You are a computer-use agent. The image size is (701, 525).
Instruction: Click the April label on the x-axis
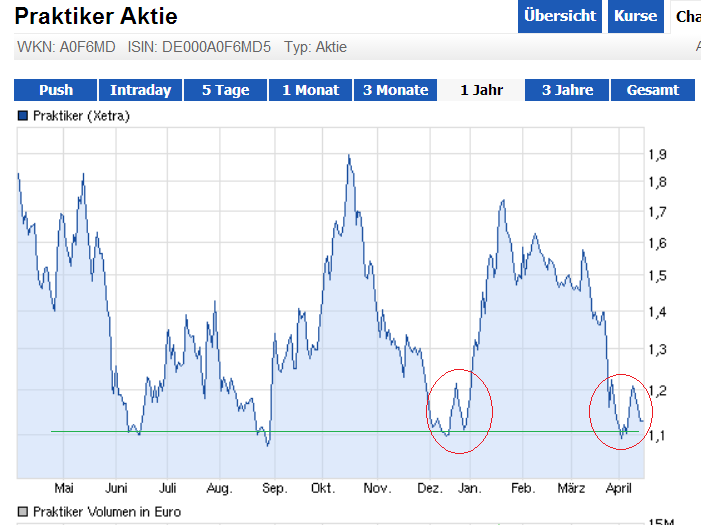pyautogui.click(x=618, y=488)
